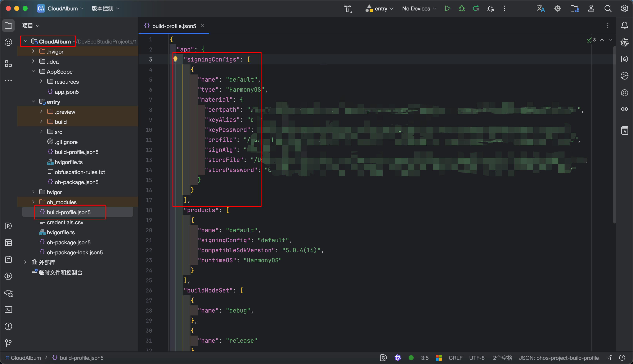The height and width of the screenshot is (364, 633).
Task: Click the Search Everywhere magnifier icon
Action: (608, 9)
